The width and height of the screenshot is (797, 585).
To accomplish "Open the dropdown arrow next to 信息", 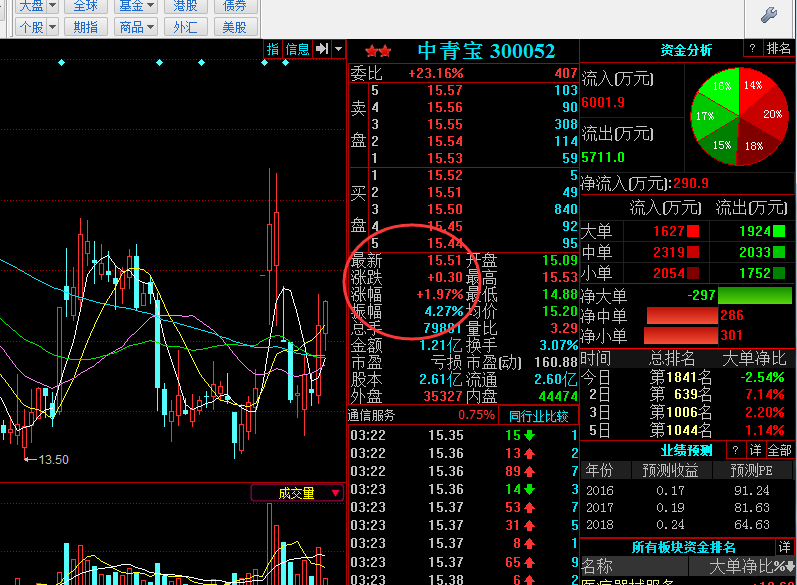I will [339, 49].
